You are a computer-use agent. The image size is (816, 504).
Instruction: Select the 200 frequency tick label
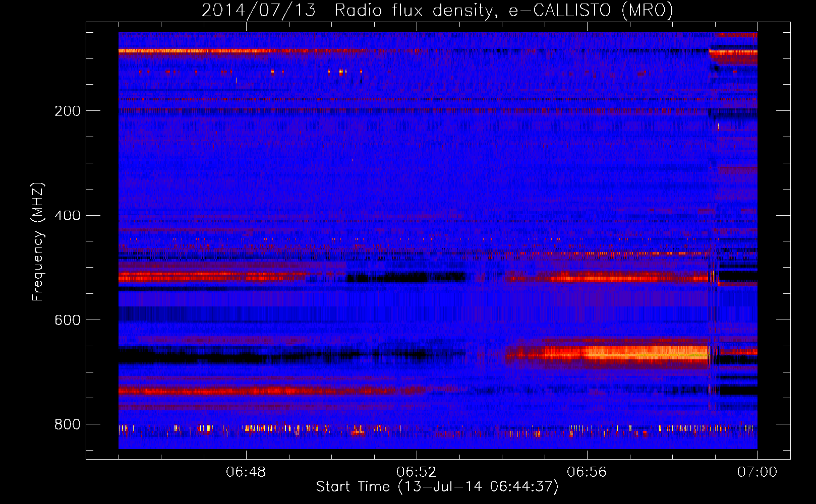pos(68,111)
